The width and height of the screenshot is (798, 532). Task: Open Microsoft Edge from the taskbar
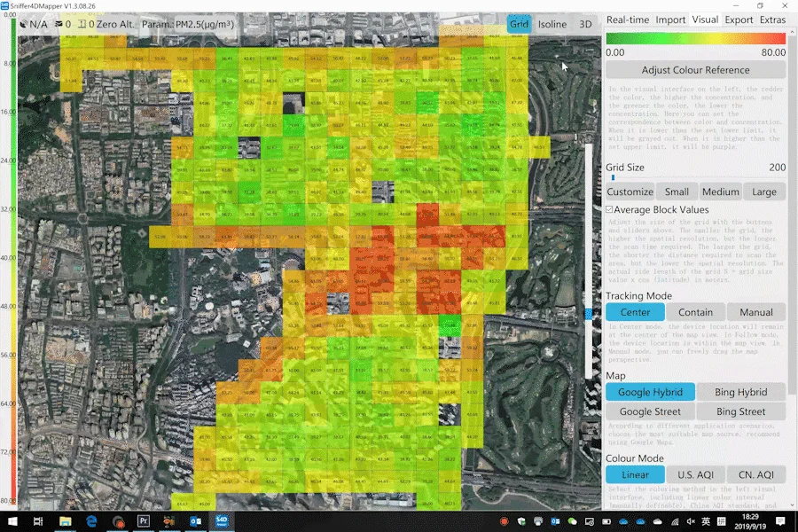coord(90,521)
